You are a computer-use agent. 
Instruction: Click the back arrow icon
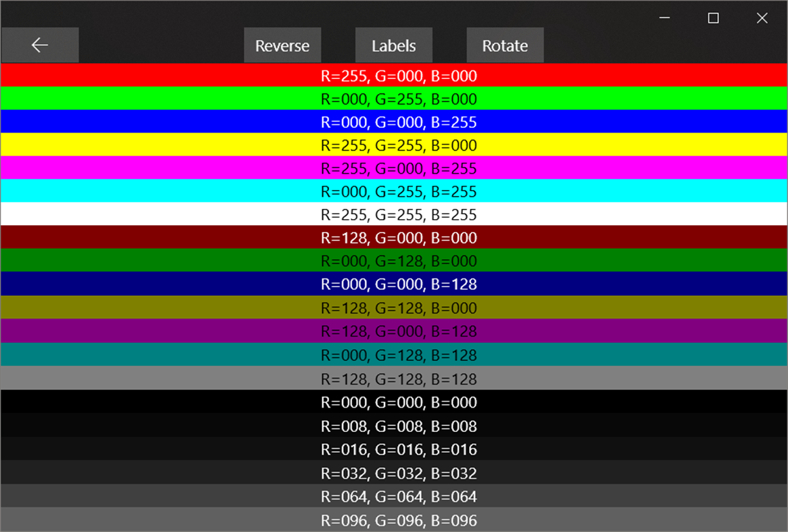[x=39, y=45]
